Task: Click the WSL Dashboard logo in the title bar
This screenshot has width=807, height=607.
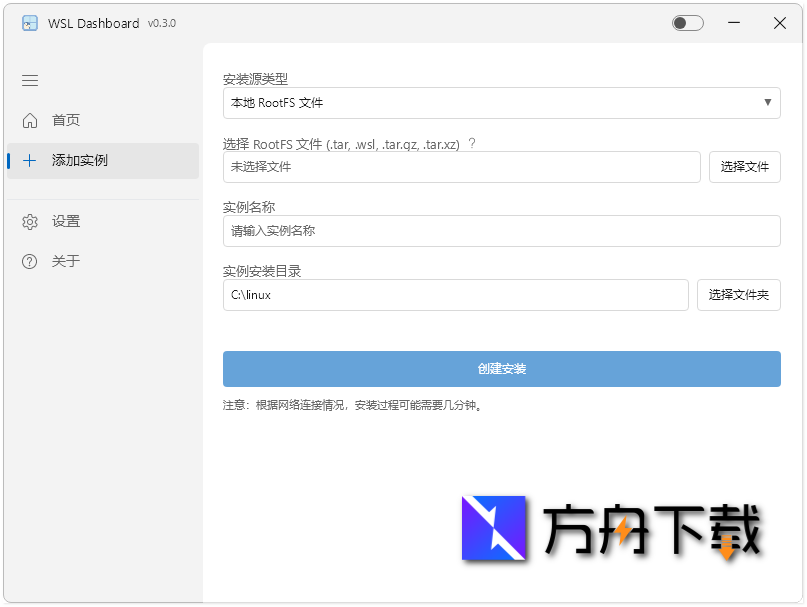Action: point(28,22)
